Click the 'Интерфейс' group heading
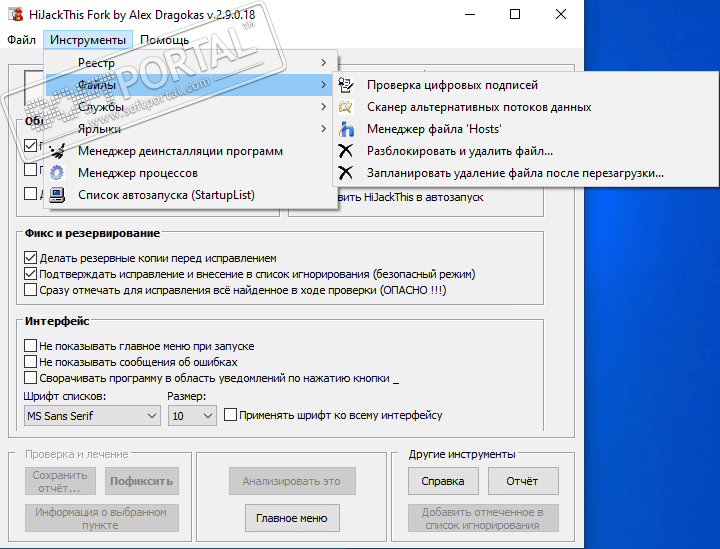 click(x=57, y=321)
